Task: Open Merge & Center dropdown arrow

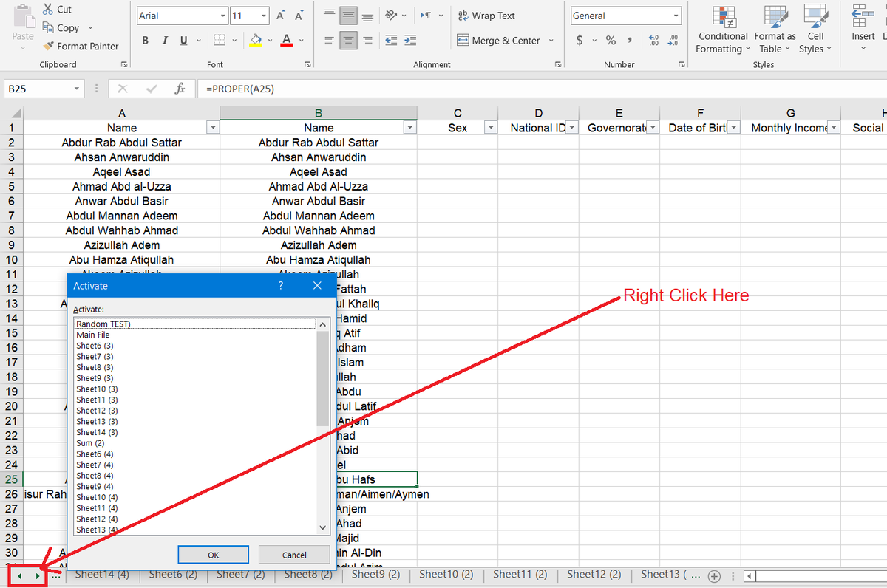Action: click(551, 41)
